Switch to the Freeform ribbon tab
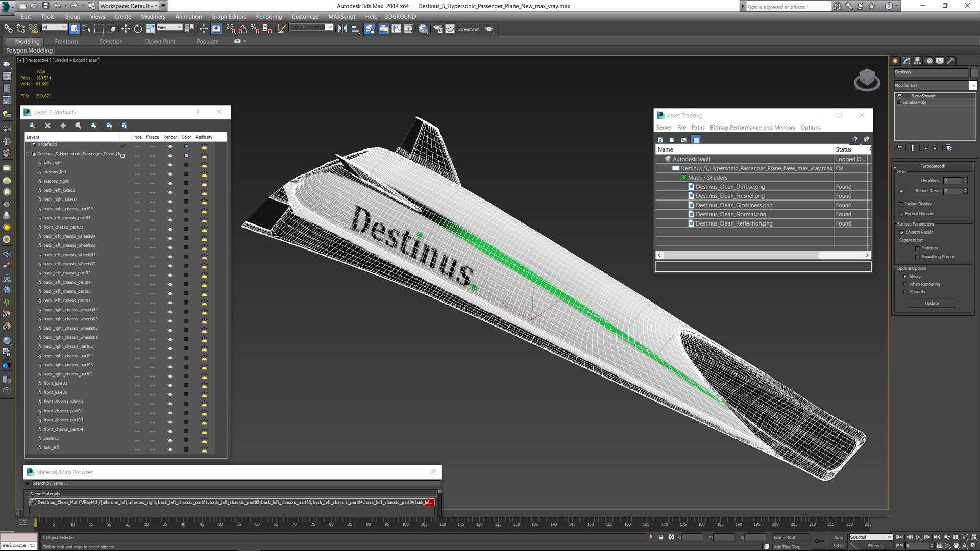The width and height of the screenshot is (980, 551). (66, 42)
